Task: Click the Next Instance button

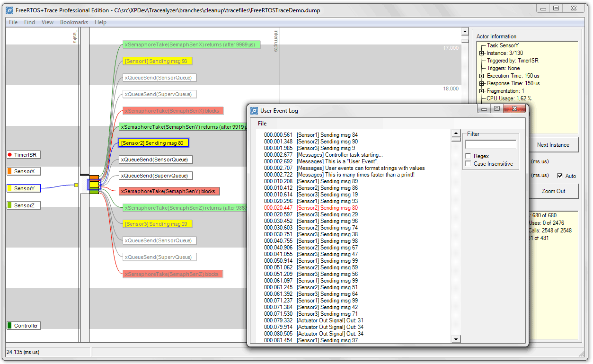Action: (x=553, y=145)
